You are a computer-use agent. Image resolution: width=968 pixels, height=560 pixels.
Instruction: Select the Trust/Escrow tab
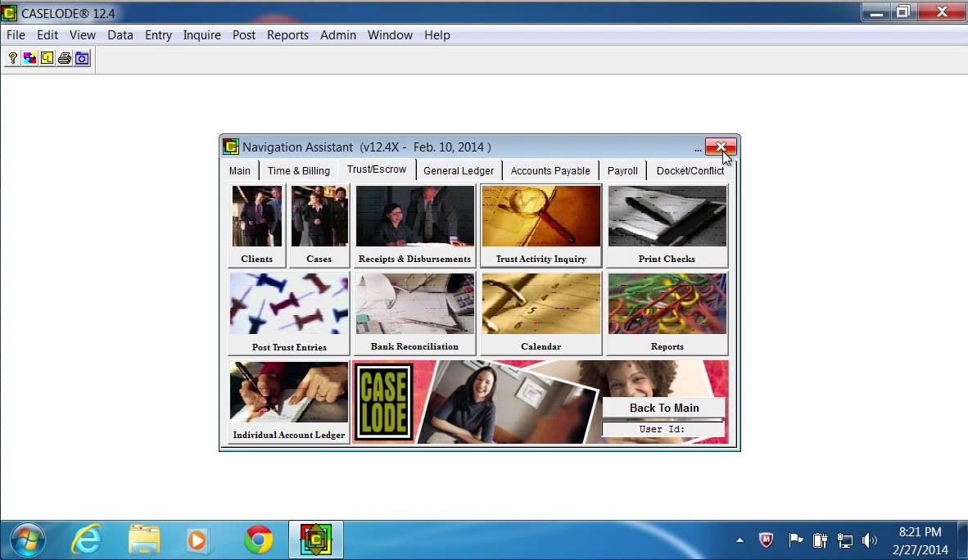(377, 169)
